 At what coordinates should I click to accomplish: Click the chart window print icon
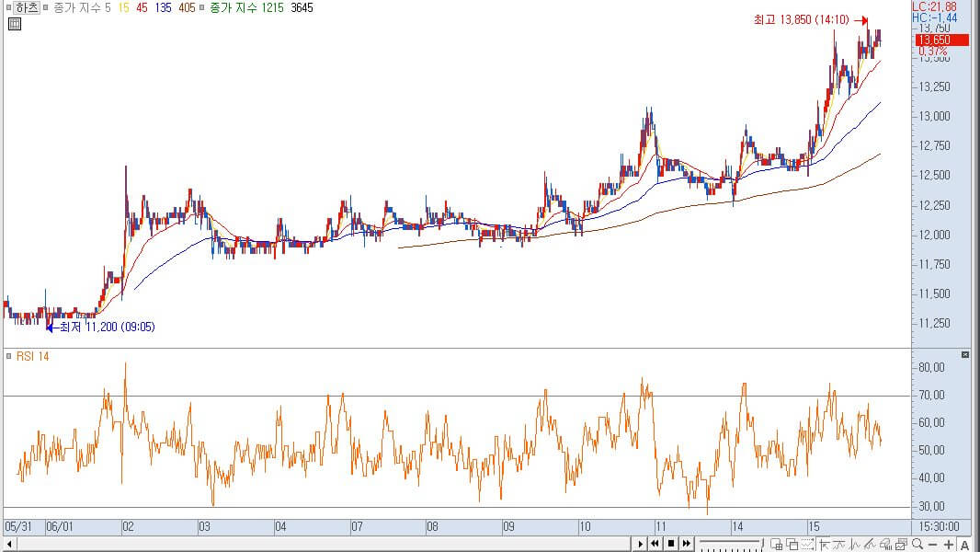pos(901,544)
